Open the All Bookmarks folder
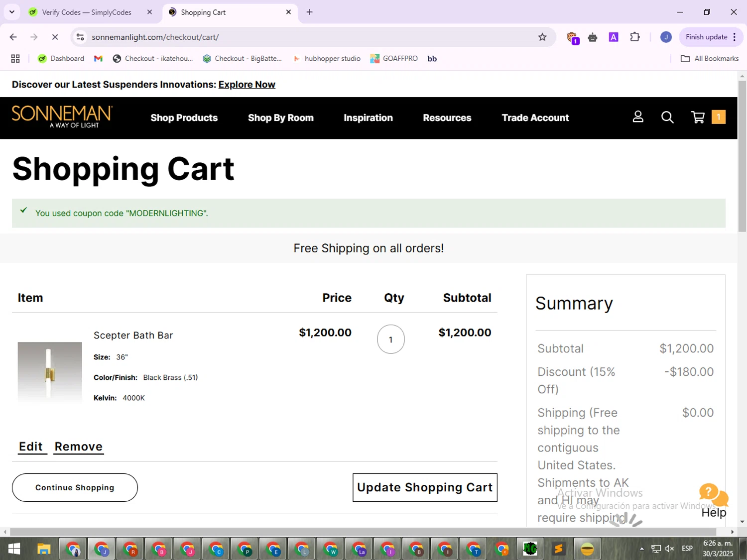 click(x=710, y=59)
